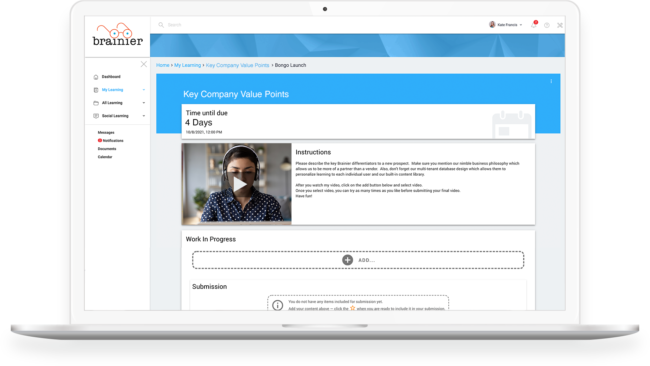
Task: Open Messages in the sidebar
Action: pyautogui.click(x=106, y=133)
